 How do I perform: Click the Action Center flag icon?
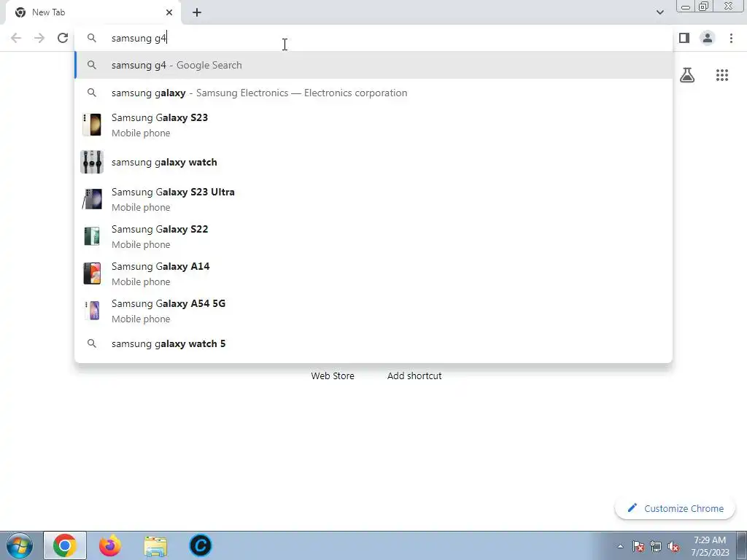tap(638, 546)
